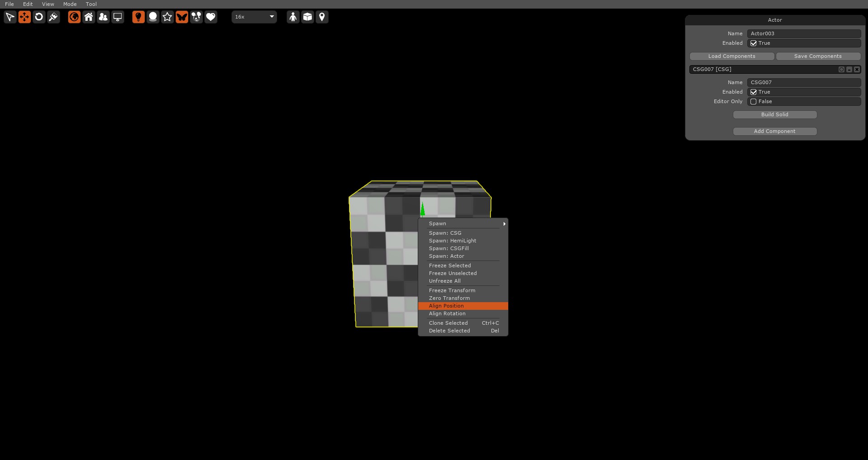The image size is (868, 460).
Task: Click the standing person icon
Action: coord(293,17)
